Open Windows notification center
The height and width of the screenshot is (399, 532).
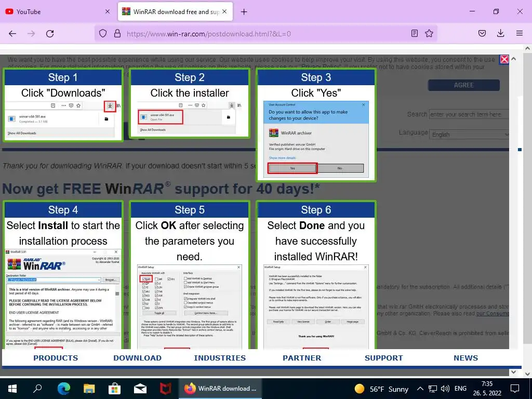[x=515, y=389]
